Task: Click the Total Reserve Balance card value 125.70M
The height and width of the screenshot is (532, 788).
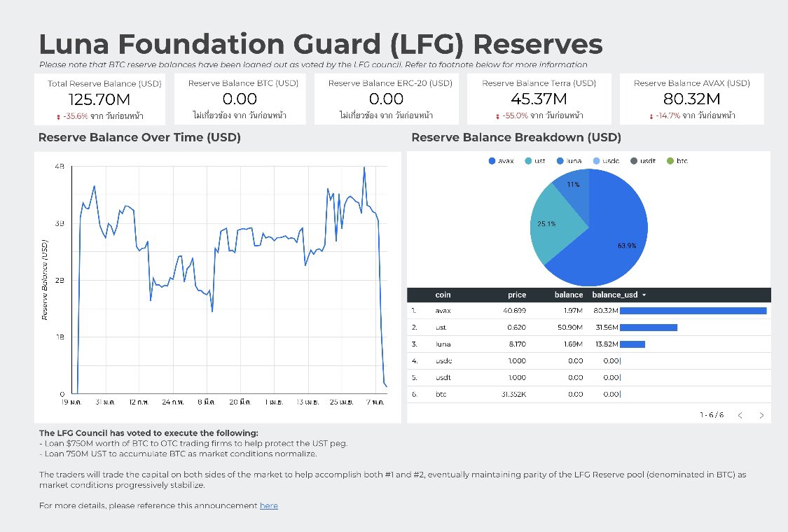Action: (99, 99)
